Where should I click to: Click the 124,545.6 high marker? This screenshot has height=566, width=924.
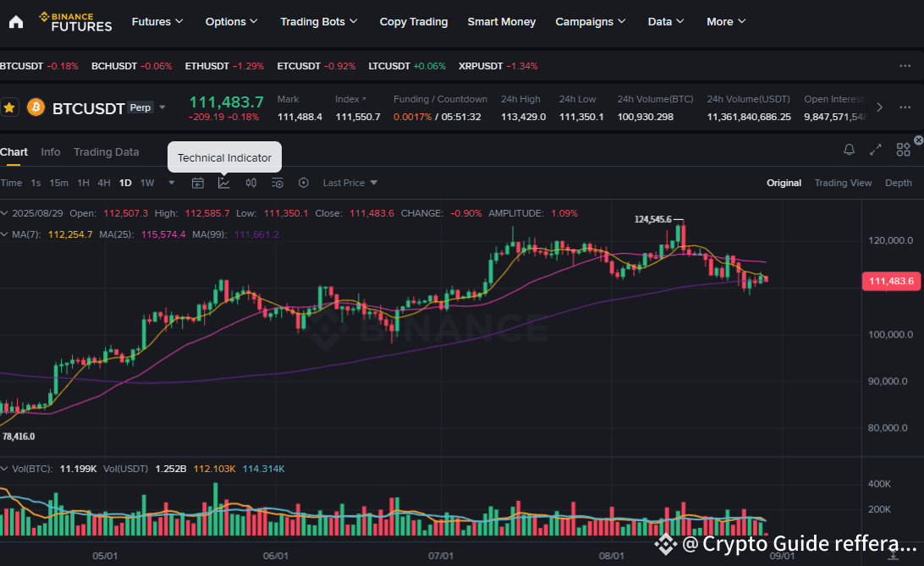(653, 219)
